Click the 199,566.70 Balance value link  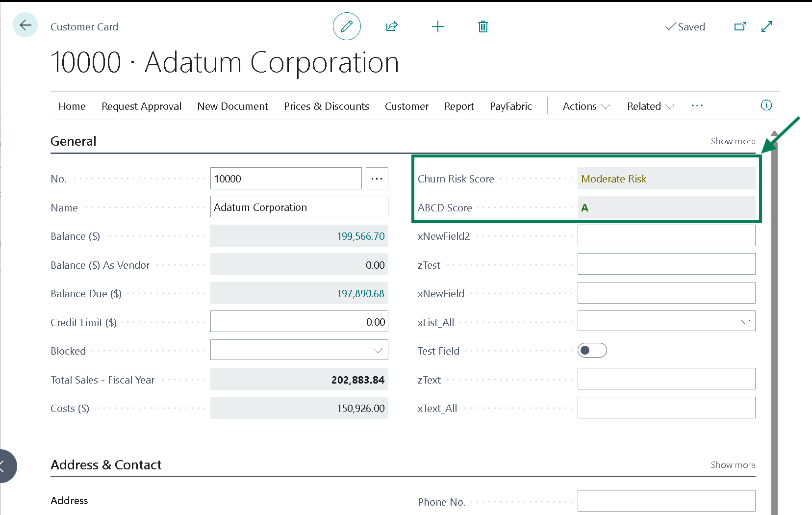[x=360, y=236]
